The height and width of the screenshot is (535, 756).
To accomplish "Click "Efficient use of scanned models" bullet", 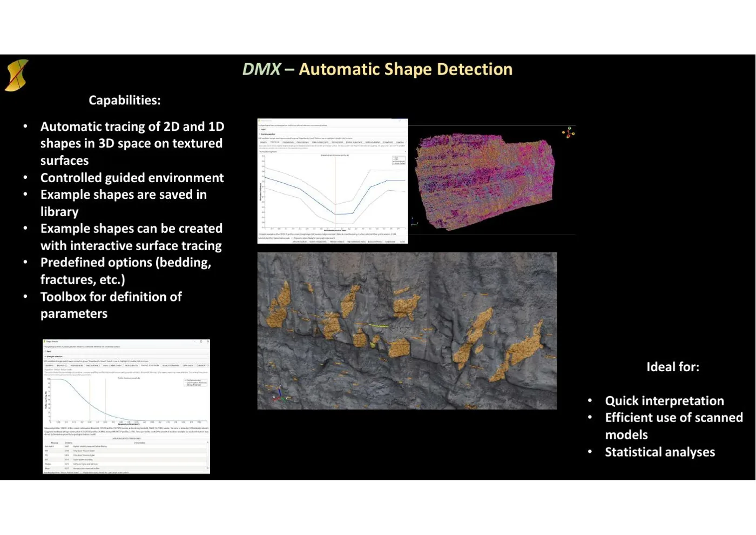I will click(x=674, y=426).
